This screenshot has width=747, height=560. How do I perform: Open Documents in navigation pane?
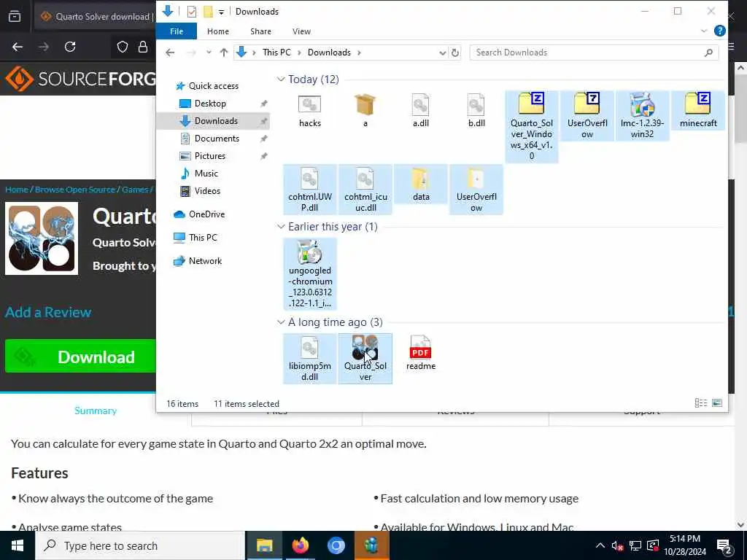coord(217,138)
